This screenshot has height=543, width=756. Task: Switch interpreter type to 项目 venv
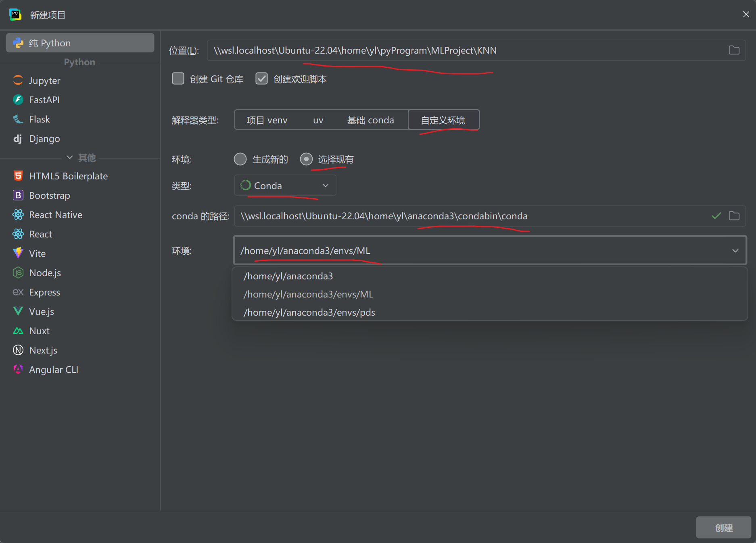tap(267, 120)
